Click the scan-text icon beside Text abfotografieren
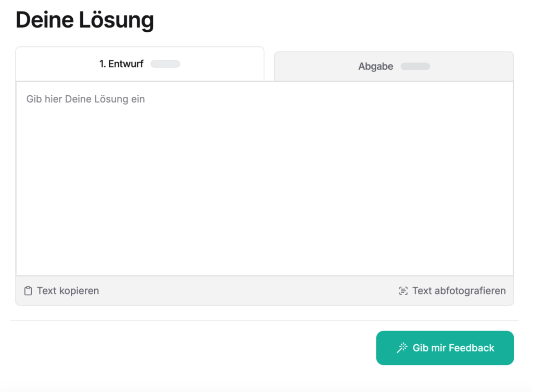 (x=403, y=291)
